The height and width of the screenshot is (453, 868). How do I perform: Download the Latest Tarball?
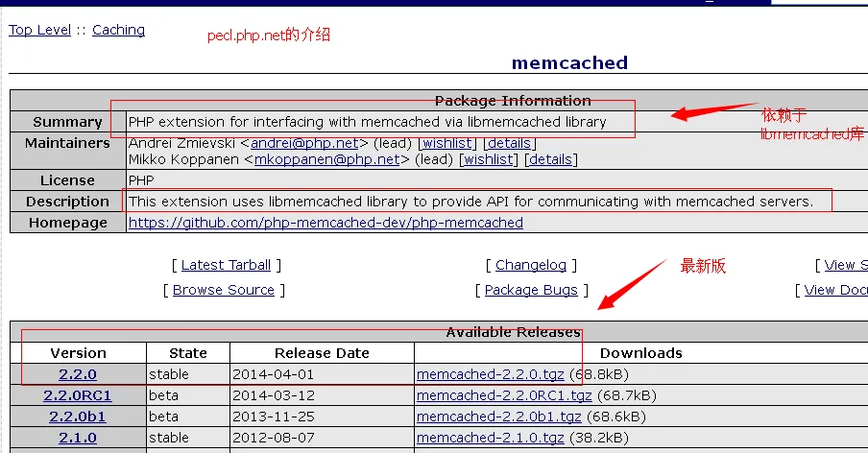pos(226,266)
